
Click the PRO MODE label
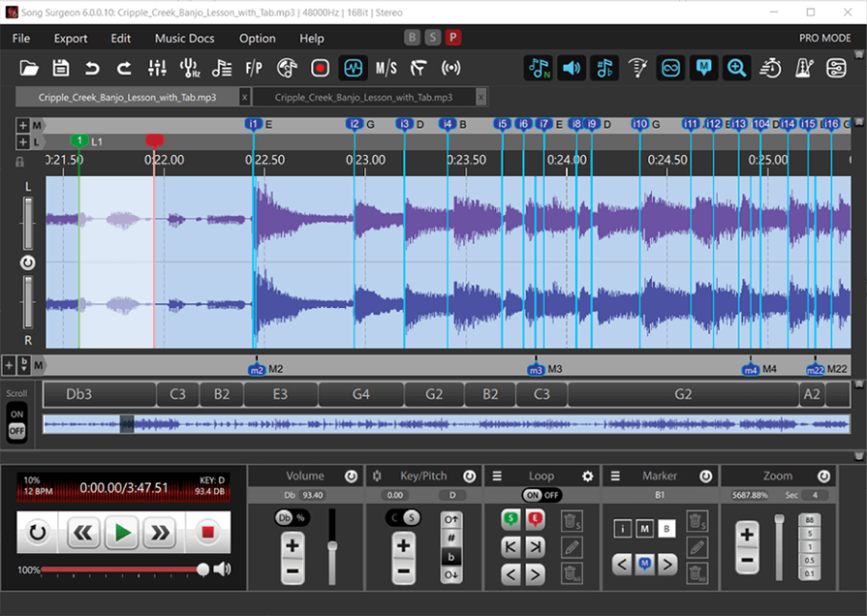824,38
